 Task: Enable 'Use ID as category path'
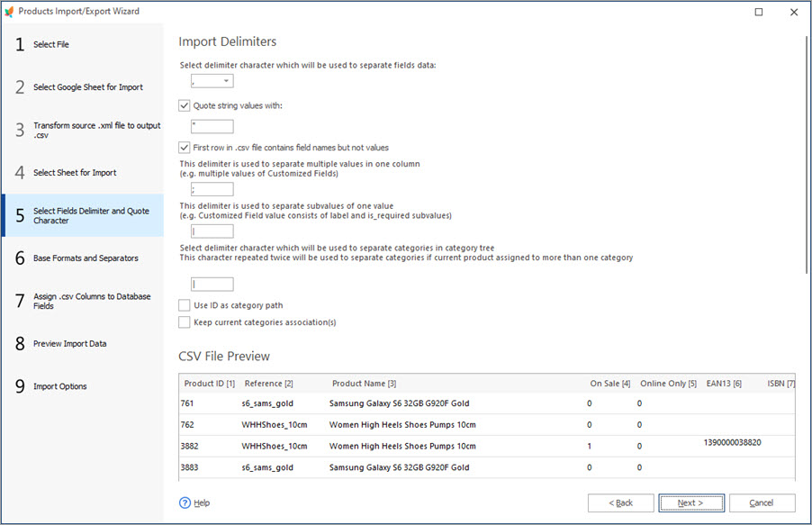click(x=185, y=305)
